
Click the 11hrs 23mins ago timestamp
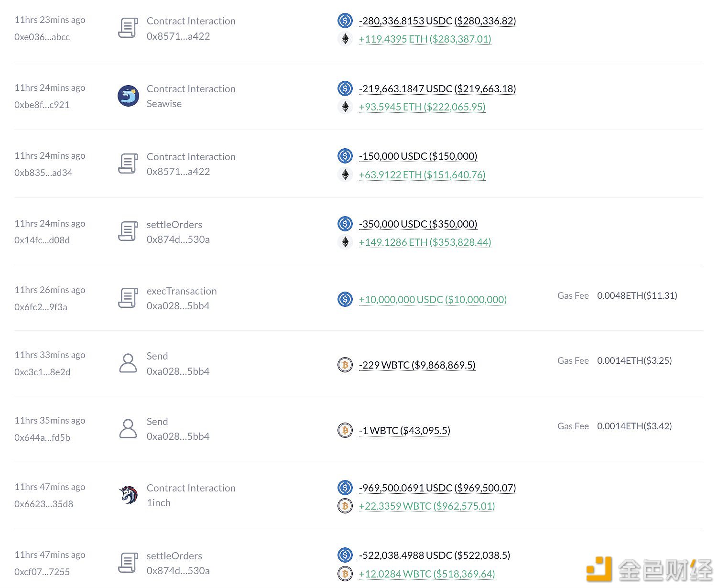50,20
